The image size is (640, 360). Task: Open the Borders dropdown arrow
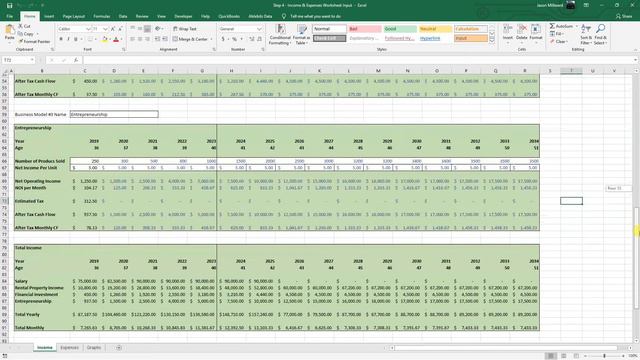[96, 39]
